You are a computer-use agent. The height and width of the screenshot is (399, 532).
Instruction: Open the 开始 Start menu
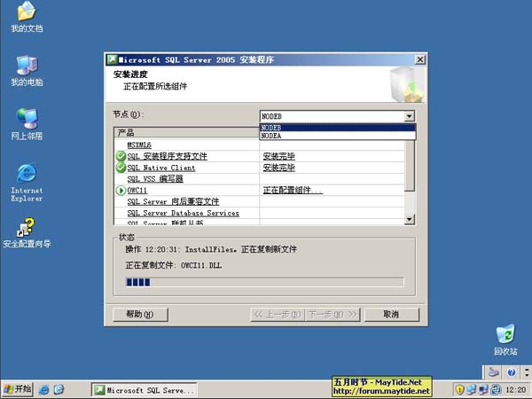(18, 389)
